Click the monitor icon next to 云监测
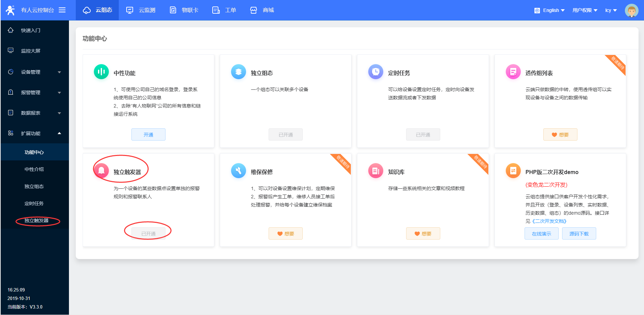Screen dimensions: 644x315 pos(130,10)
